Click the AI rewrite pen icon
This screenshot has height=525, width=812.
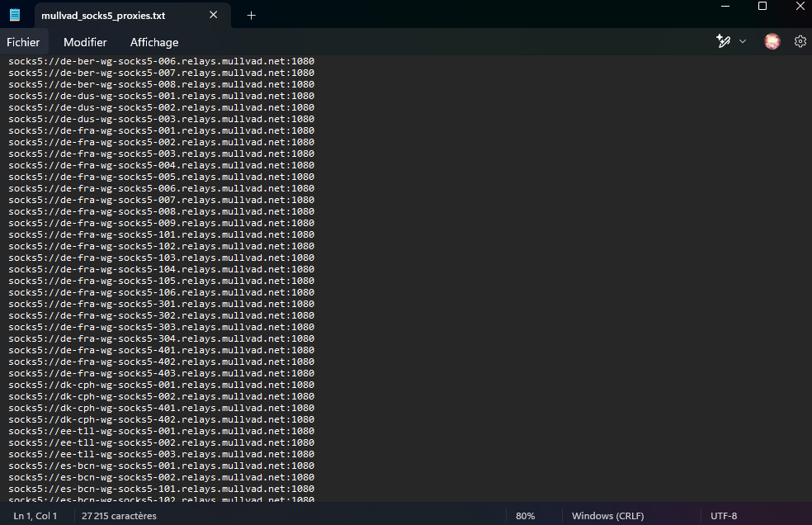(724, 41)
